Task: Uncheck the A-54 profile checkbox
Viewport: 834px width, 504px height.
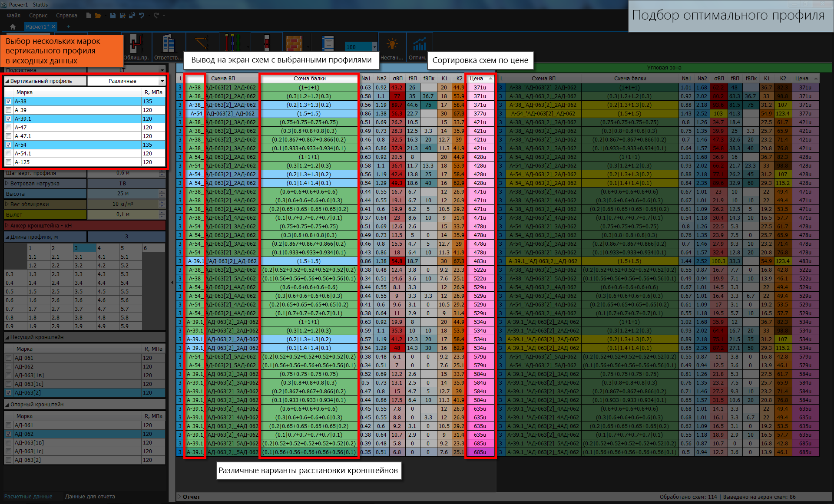Action: pyautogui.click(x=9, y=145)
